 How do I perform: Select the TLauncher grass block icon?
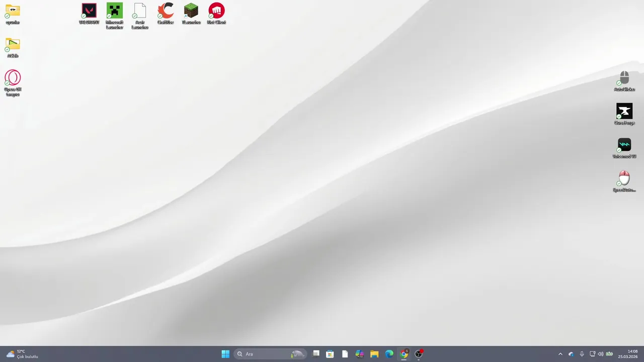(191, 14)
